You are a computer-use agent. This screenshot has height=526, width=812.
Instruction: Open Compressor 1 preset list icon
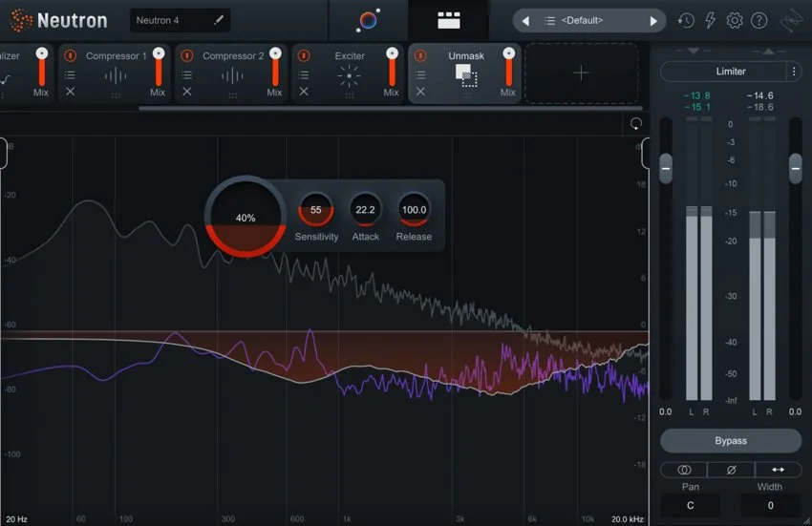pyautogui.click(x=70, y=75)
